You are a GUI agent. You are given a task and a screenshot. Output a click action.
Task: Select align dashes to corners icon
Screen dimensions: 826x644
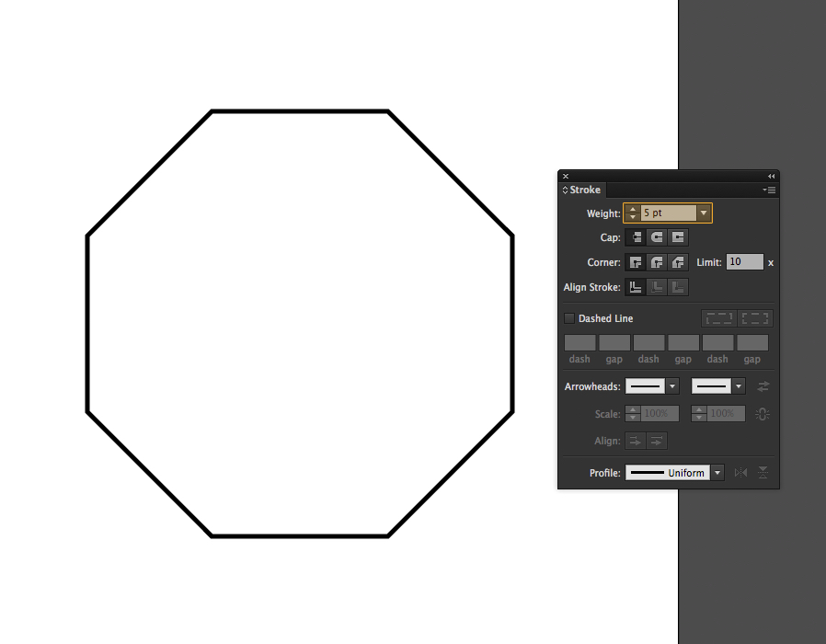755,318
